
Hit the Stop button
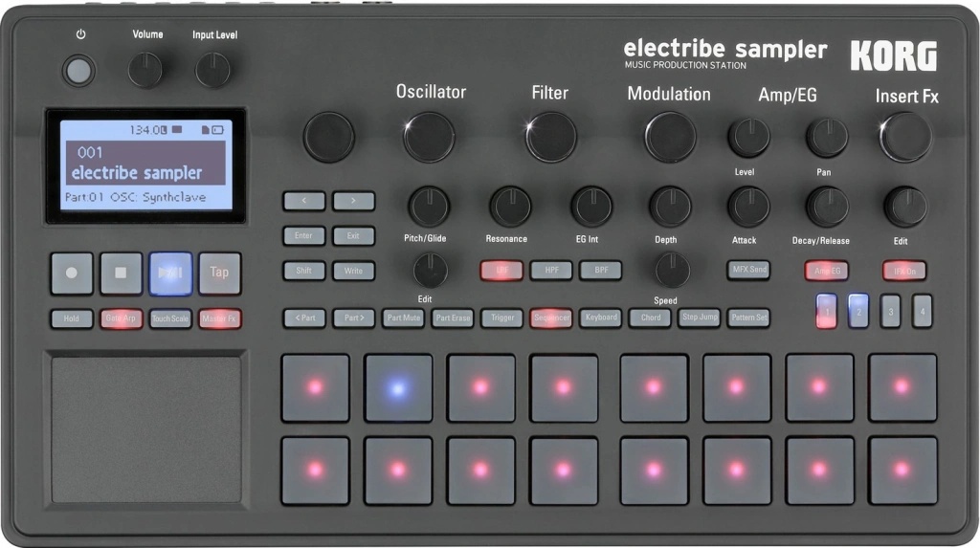(x=122, y=274)
